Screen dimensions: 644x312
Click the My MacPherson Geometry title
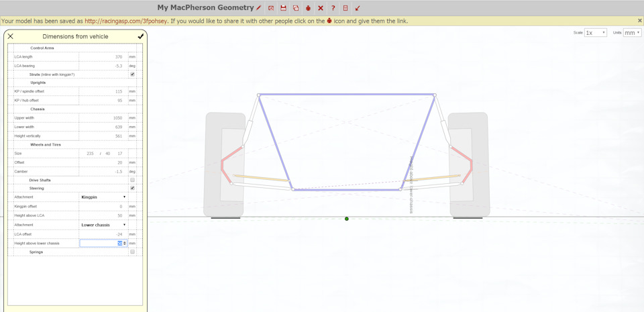click(205, 7)
